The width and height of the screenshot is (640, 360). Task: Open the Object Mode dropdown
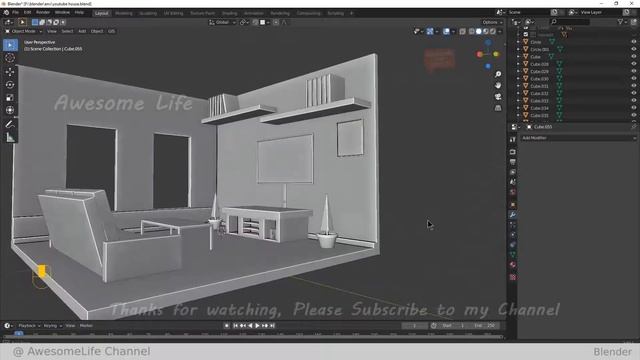click(23, 31)
